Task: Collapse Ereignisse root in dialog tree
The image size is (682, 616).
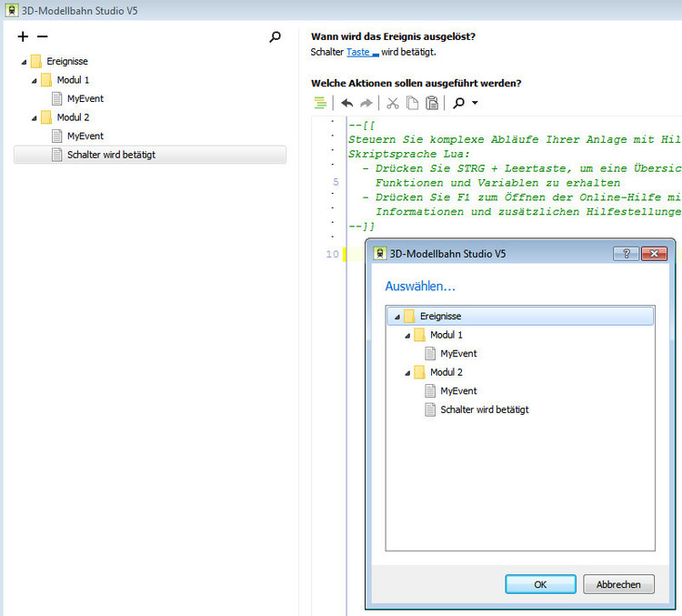Action: point(397,317)
